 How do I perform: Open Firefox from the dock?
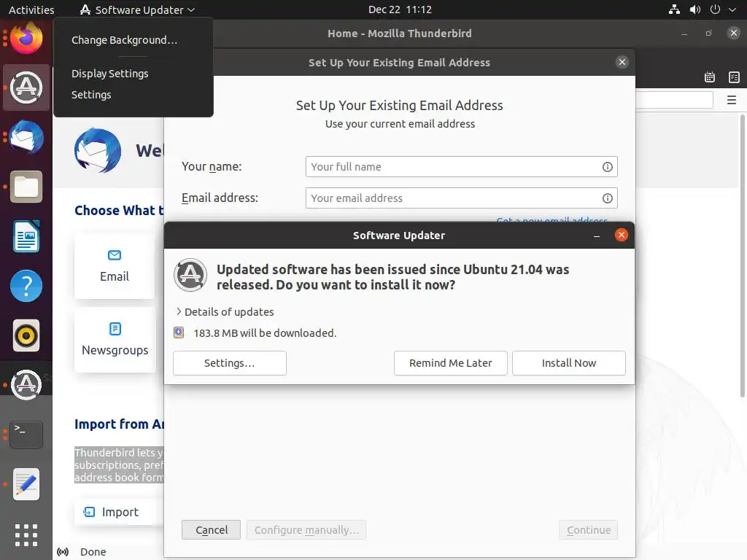point(26,38)
